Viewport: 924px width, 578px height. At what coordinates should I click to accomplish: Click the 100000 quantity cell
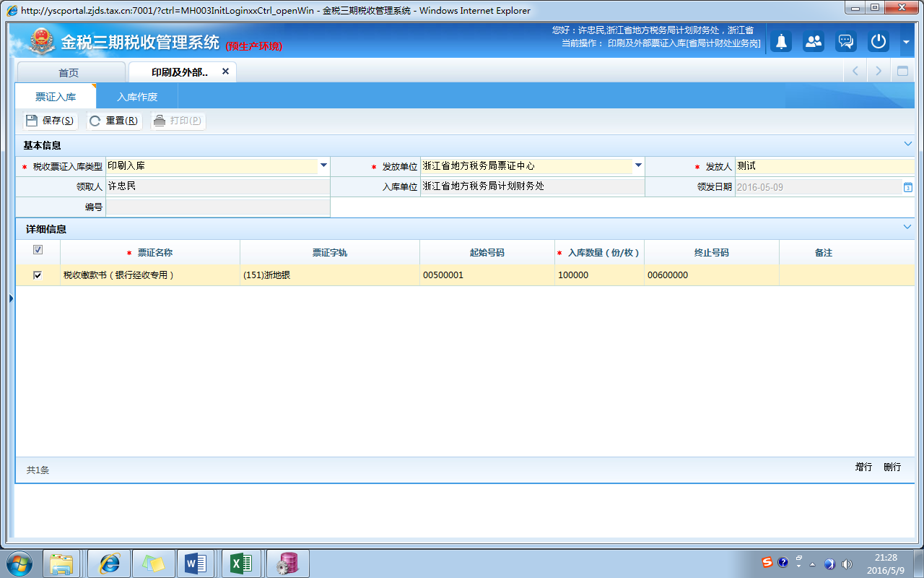coord(599,275)
